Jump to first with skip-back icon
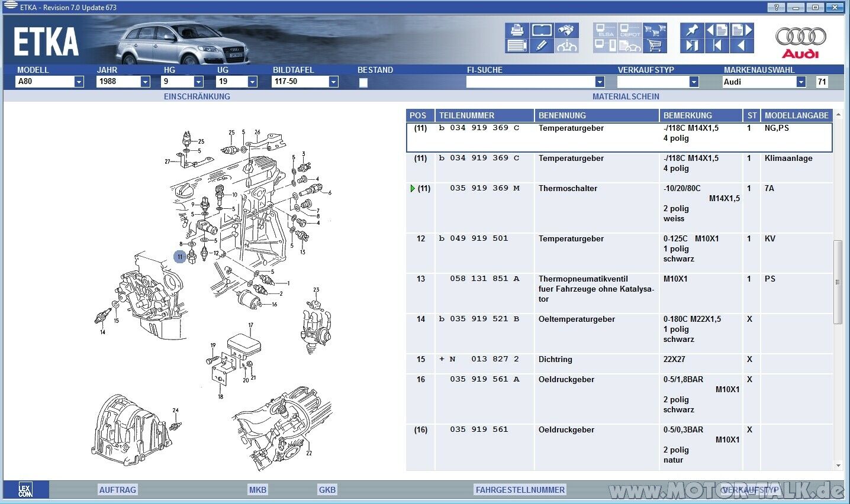This screenshot has height=504, width=850. pos(717,46)
